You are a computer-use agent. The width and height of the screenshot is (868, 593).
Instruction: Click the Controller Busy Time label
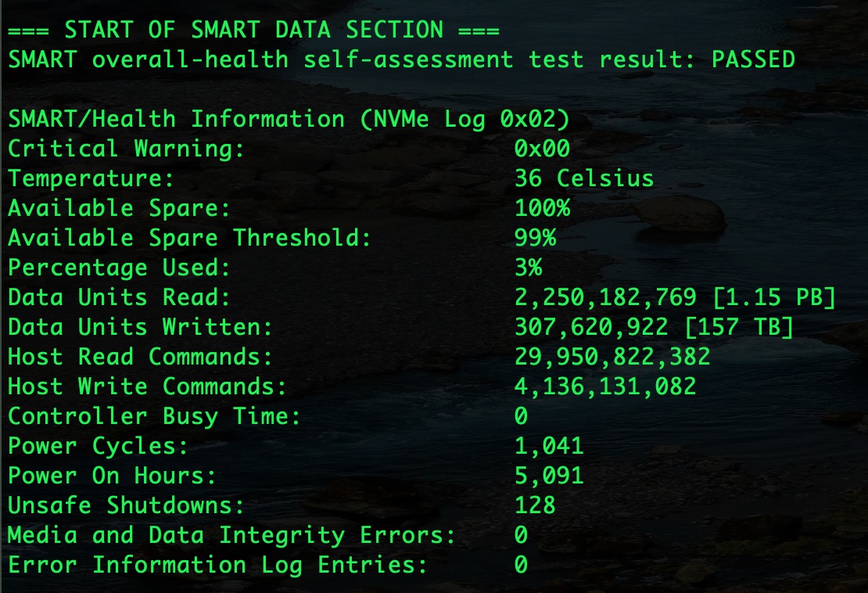click(154, 416)
